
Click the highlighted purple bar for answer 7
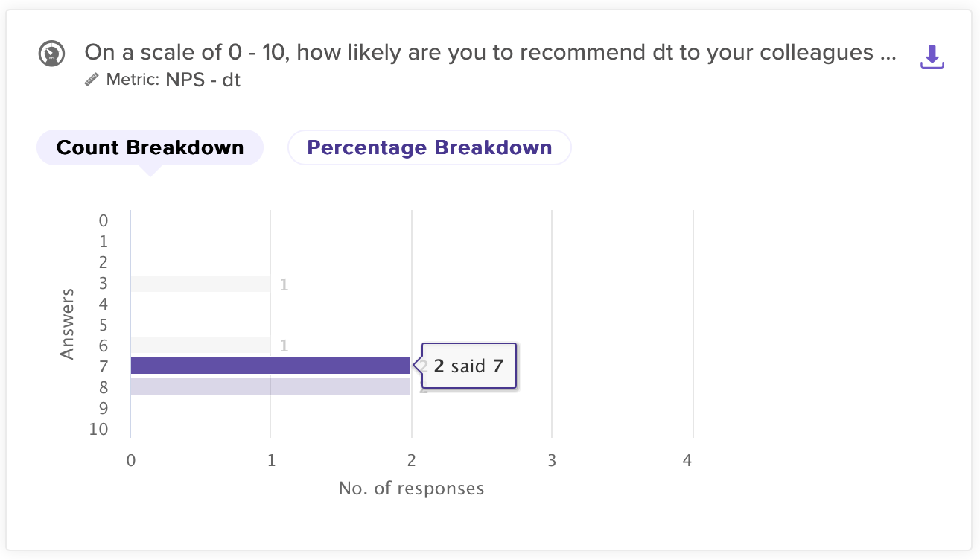click(x=270, y=366)
